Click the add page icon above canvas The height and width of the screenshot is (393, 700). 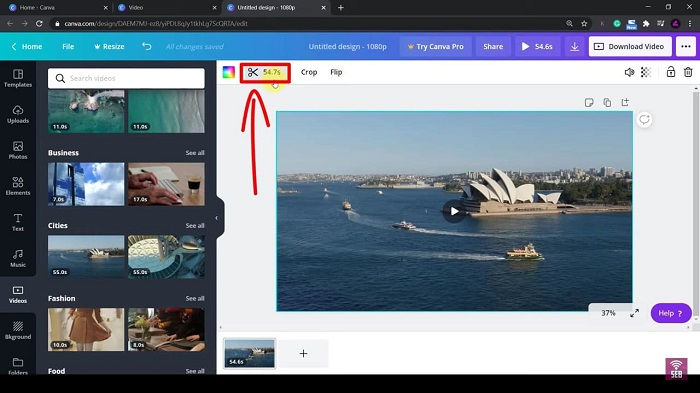tap(625, 102)
